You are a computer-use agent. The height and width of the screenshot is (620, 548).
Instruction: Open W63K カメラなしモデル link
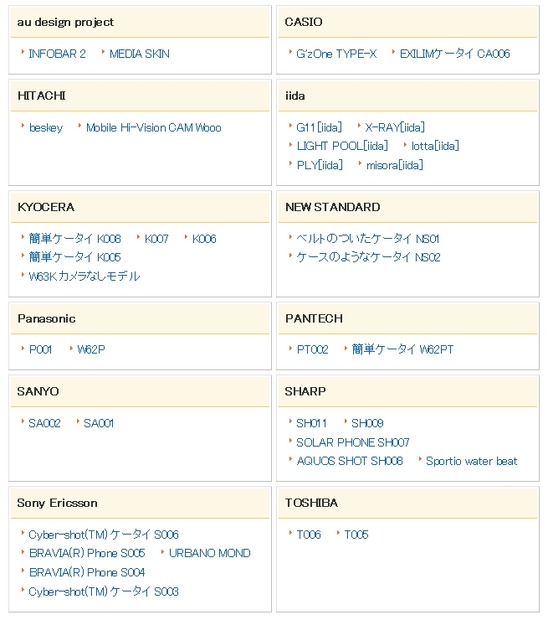tap(84, 276)
